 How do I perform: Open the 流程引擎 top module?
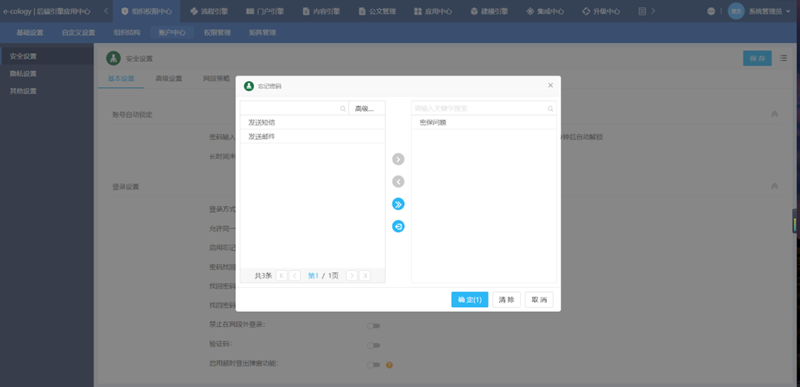point(209,11)
